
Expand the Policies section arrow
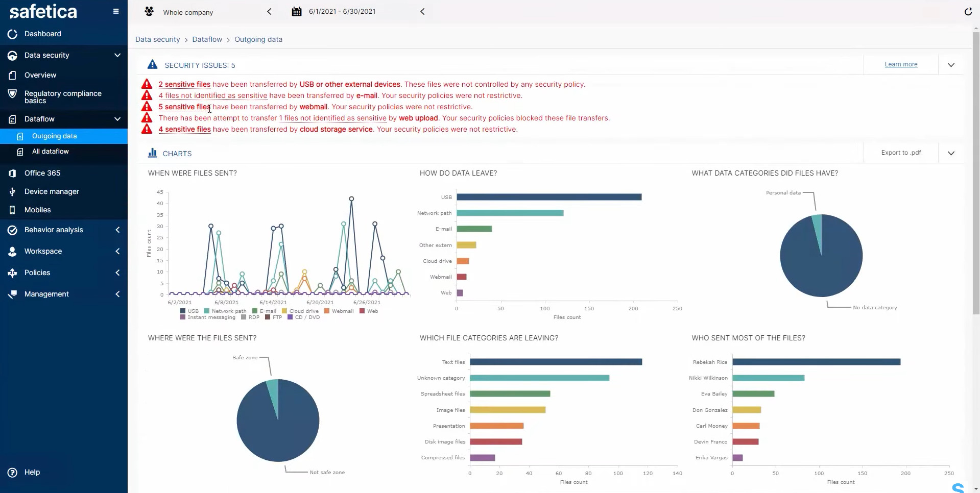(117, 273)
